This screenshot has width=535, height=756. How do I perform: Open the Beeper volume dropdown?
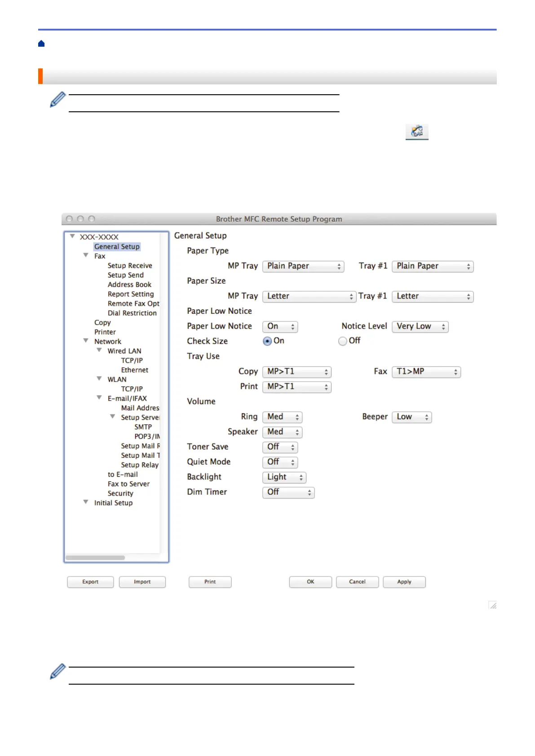[x=411, y=417]
